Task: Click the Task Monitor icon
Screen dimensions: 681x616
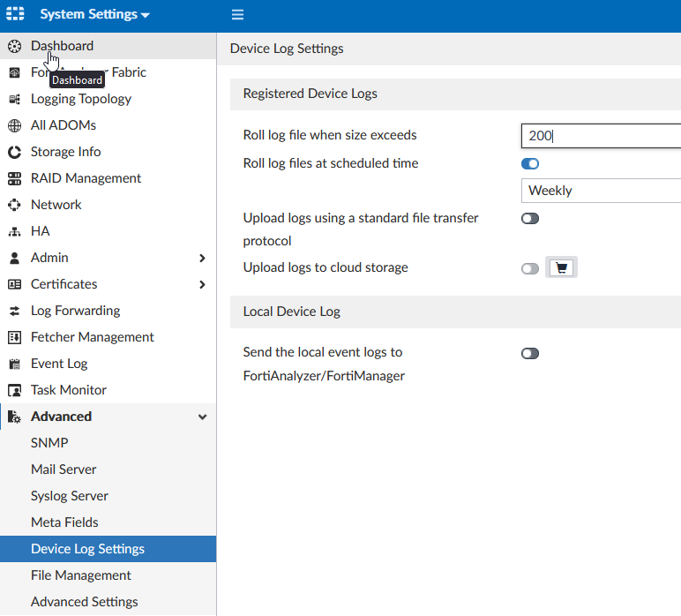Action: pos(14,390)
